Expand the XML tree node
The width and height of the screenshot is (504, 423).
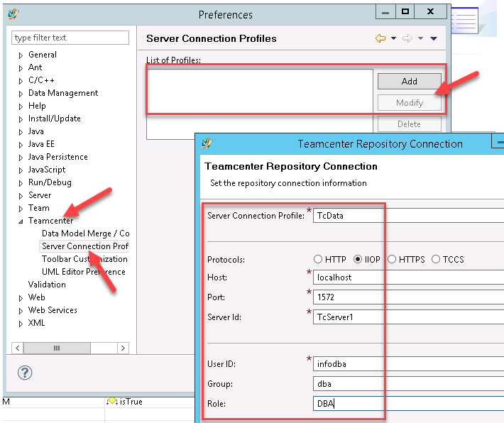(x=21, y=324)
